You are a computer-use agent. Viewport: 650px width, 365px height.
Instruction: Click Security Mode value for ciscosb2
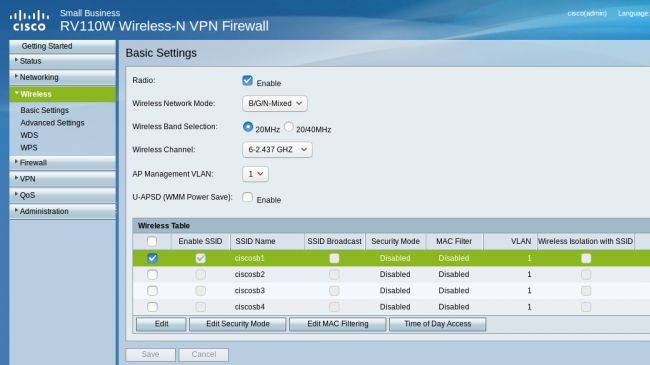pos(395,274)
